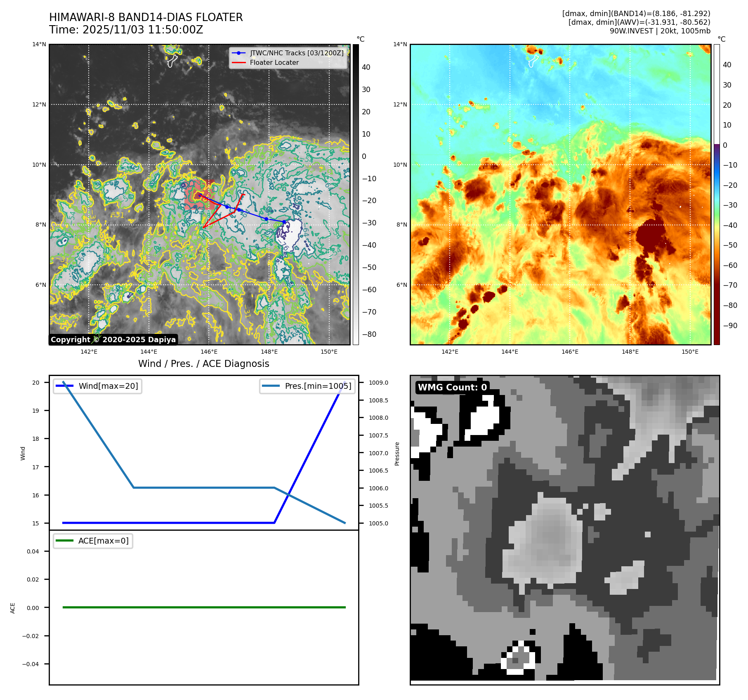Click the flat green ACE line

tap(204, 607)
